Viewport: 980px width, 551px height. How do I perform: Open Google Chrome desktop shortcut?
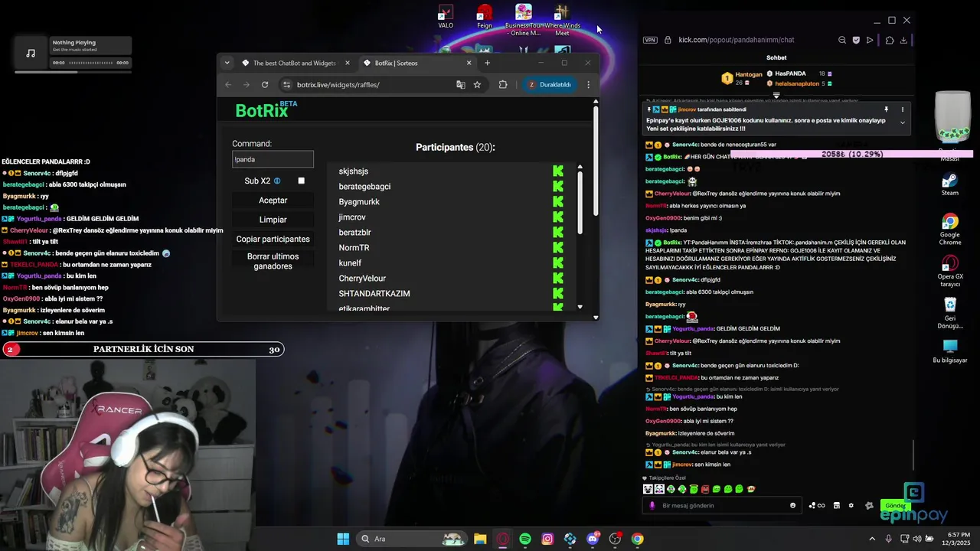coord(950,229)
